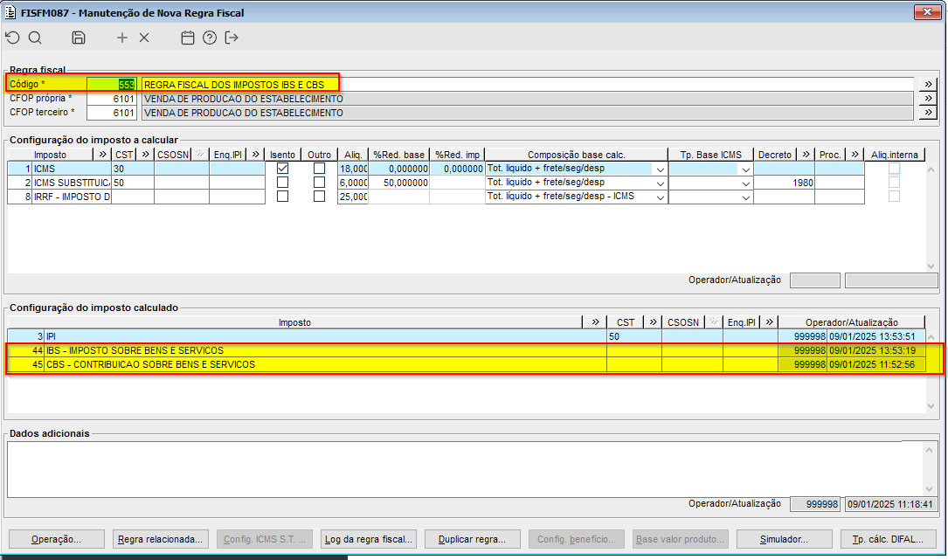This screenshot has height=560, width=948.
Task: Toggle Aliq.interna checkbox for ICMS SUBSTITUIC row
Action: pos(894,182)
